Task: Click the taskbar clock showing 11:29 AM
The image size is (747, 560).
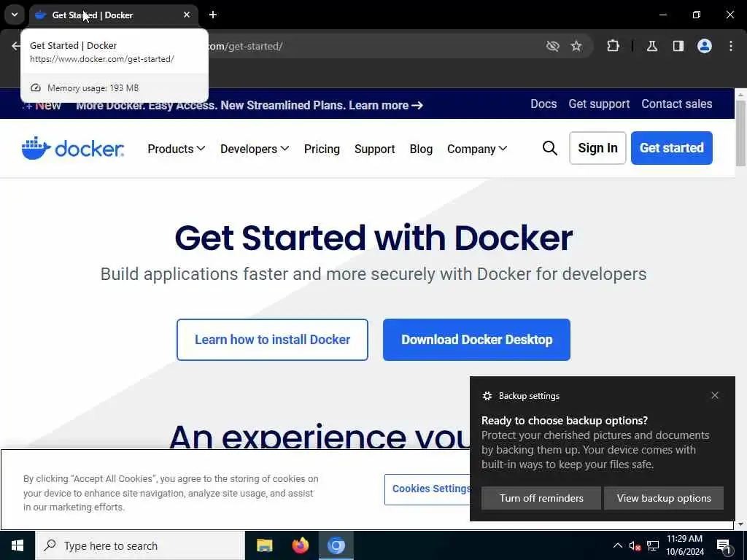Action: pos(684,545)
